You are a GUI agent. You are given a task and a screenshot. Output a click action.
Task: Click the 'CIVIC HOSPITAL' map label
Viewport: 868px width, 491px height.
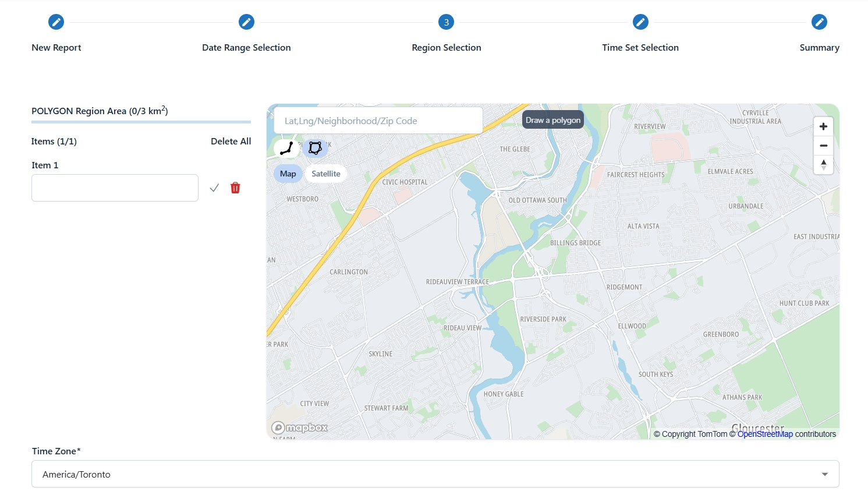405,182
